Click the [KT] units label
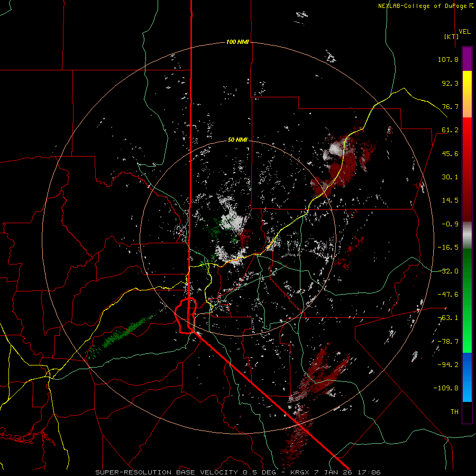 pos(452,36)
